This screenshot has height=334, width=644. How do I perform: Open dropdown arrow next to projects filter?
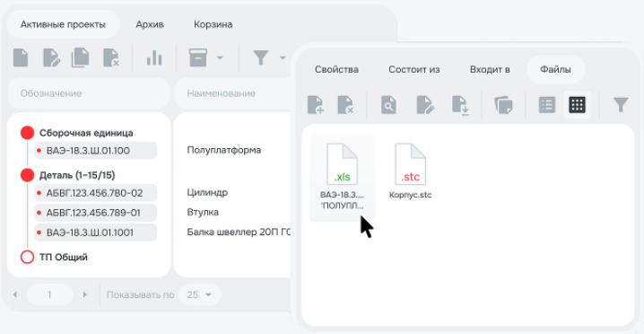click(283, 57)
